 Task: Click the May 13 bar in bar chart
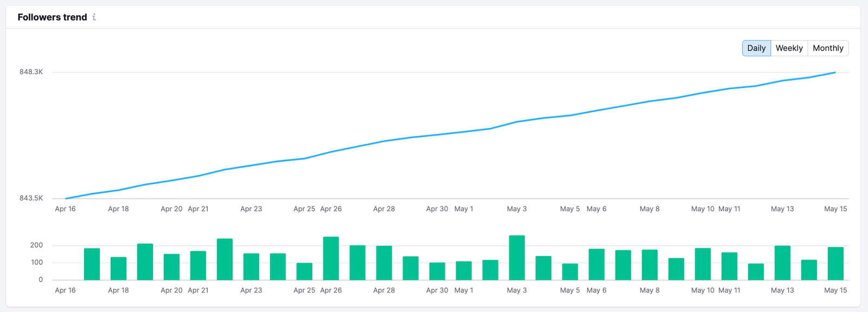(782, 263)
